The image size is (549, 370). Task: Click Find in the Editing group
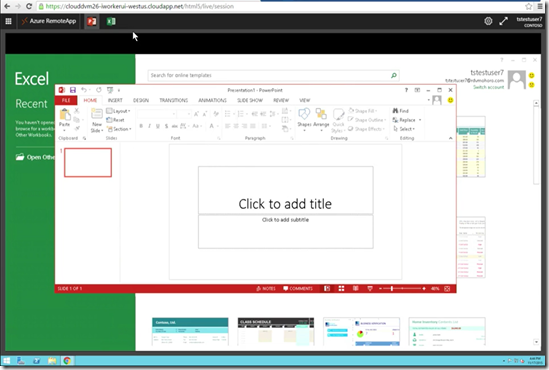click(x=401, y=111)
